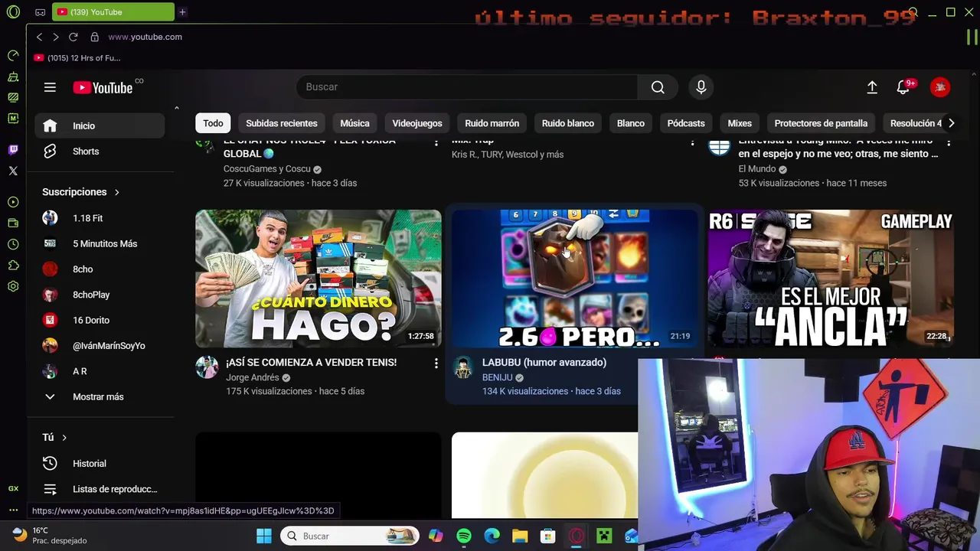Open the 8choPlay subscription channel
Viewport: 980px width, 551px height.
pos(100,295)
